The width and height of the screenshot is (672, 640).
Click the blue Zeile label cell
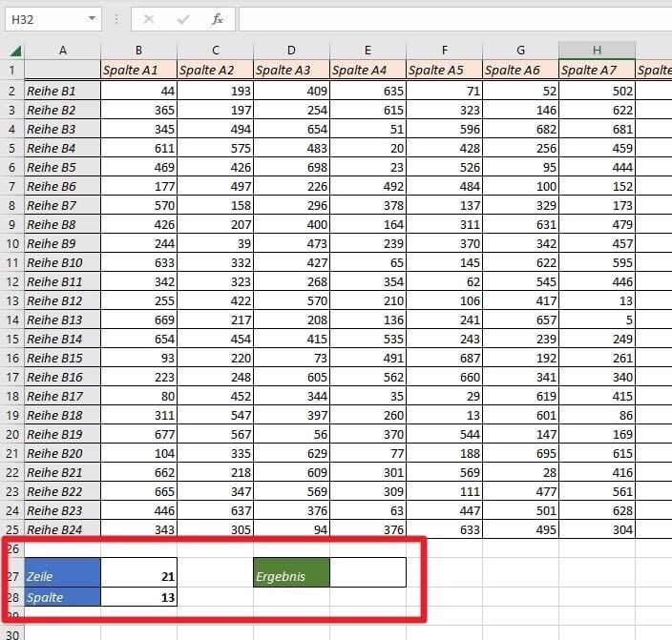(x=63, y=572)
